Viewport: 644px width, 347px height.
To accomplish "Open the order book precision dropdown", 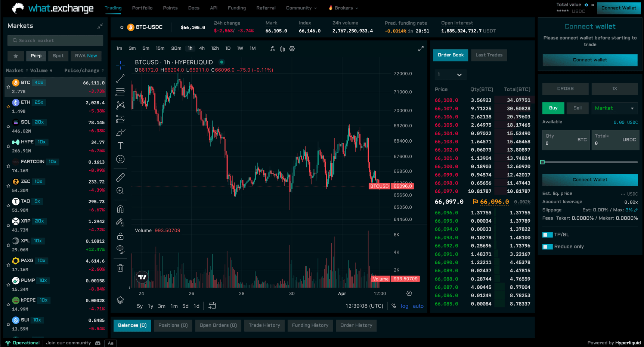I will coord(450,74).
